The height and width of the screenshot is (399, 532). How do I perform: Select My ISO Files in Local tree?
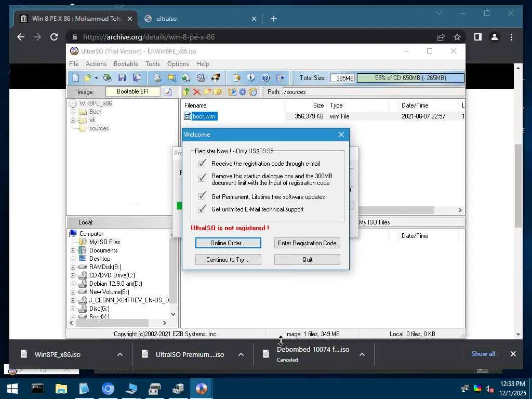[x=104, y=242]
